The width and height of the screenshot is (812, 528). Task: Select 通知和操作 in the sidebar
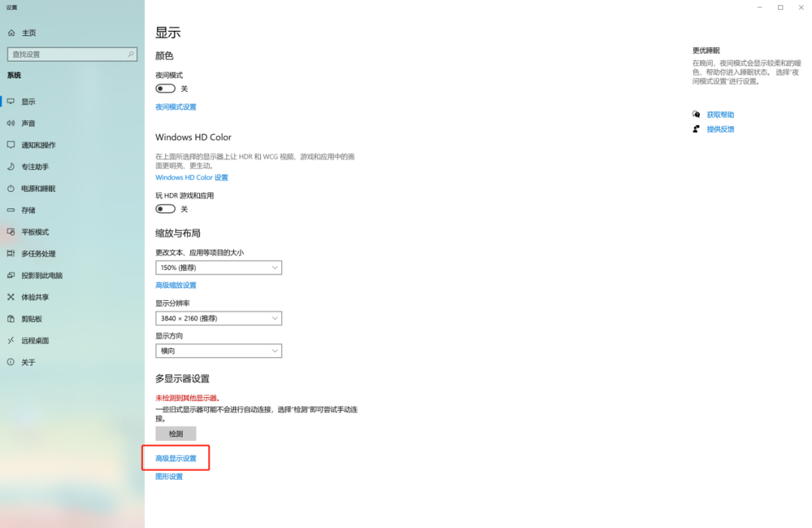[x=38, y=145]
